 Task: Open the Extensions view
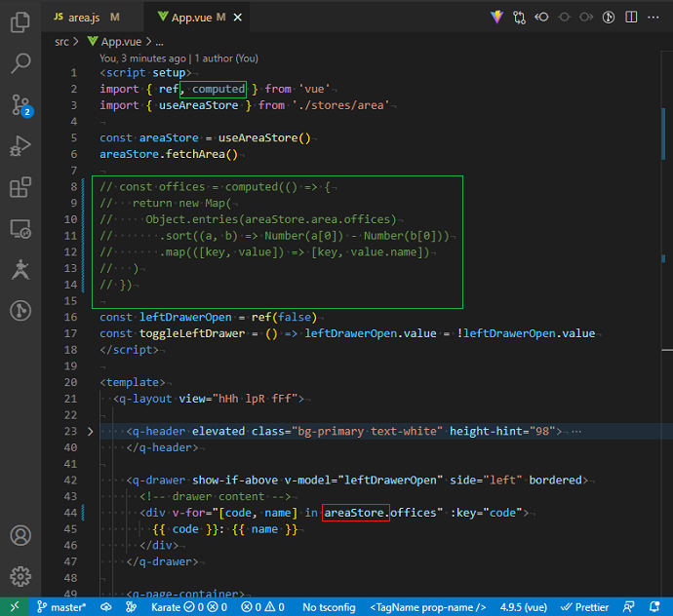(20, 187)
